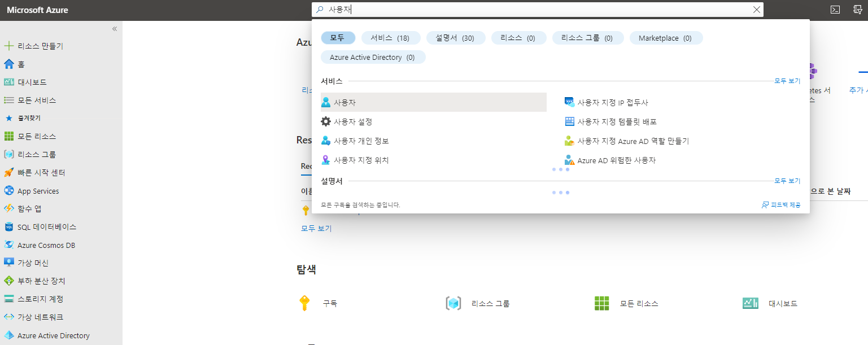This screenshot has height=345, width=868.
Task: Open the Azure Cosmos DB icon
Action: click(8, 245)
